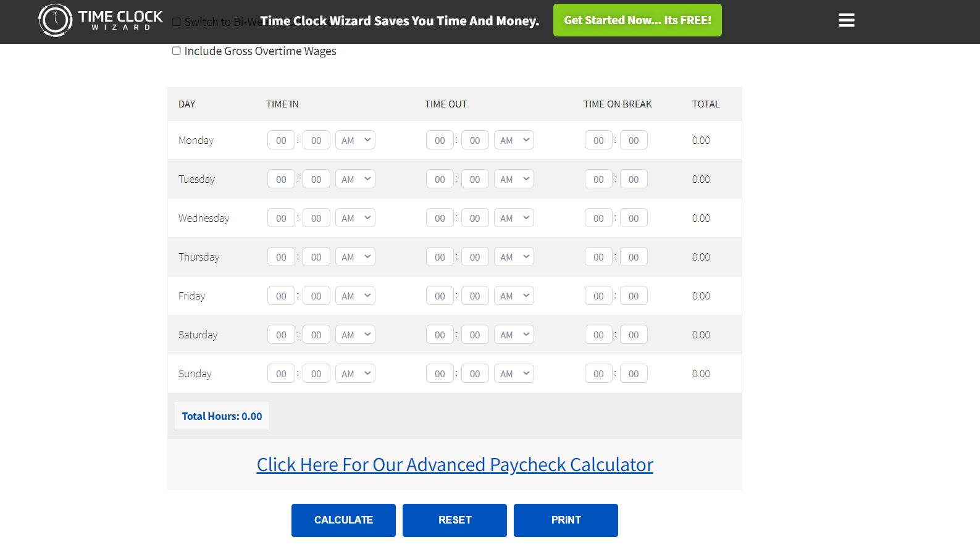Viewport: 980px width, 547px height.
Task: Enable Include Gross Overtime Wages checkbox
Action: pyautogui.click(x=177, y=51)
